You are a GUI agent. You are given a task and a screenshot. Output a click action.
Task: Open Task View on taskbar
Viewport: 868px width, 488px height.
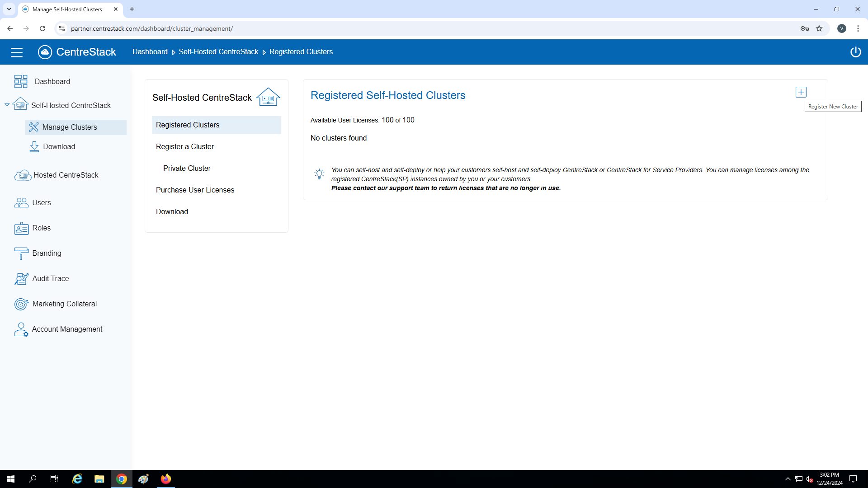54,479
